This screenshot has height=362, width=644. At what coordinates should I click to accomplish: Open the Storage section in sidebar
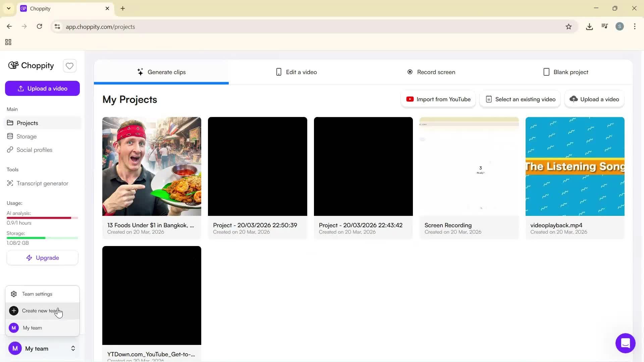tap(26, 136)
